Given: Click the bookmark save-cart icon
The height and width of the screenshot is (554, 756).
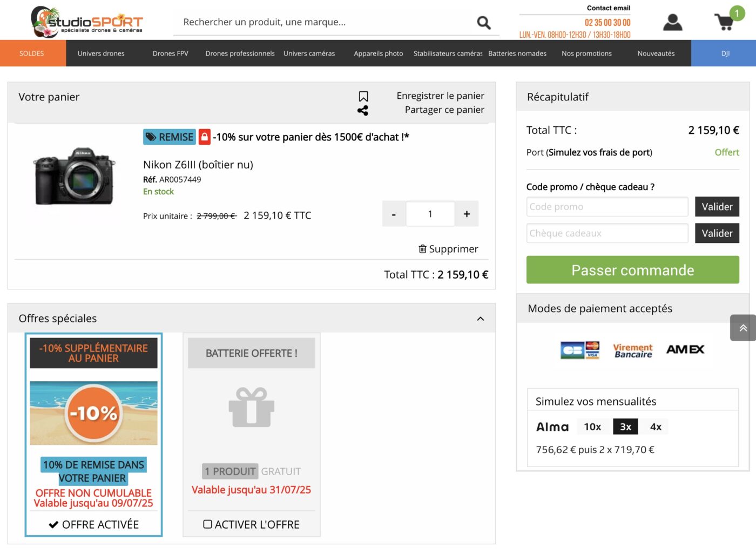Looking at the screenshot, I should point(363,96).
